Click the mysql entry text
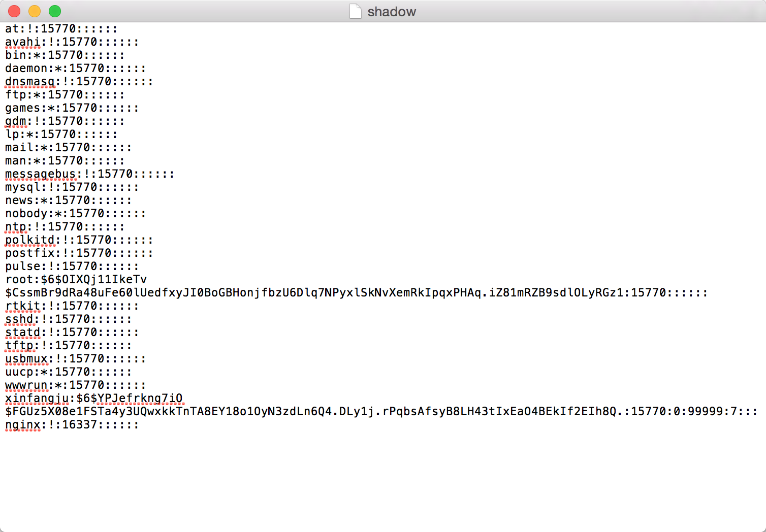This screenshot has height=532, width=766. point(72,187)
